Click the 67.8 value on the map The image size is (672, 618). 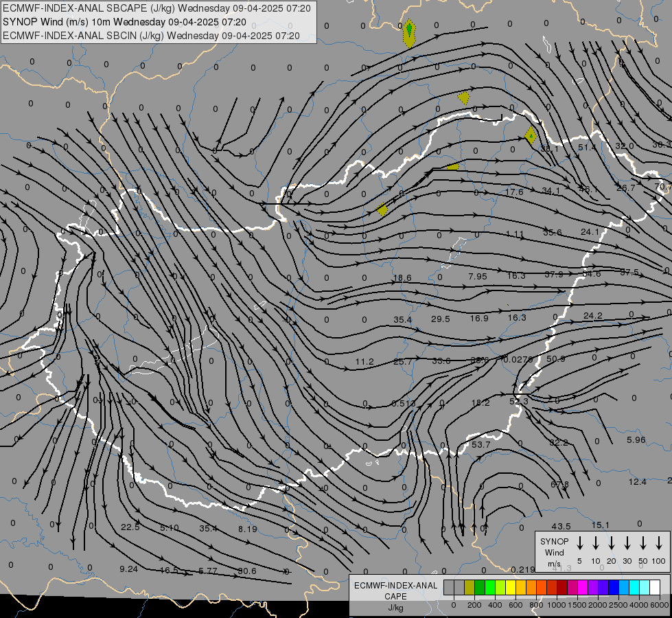[x=559, y=485]
